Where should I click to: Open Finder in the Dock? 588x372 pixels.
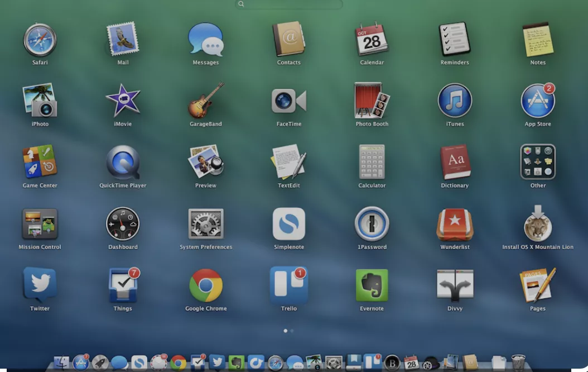pos(61,363)
